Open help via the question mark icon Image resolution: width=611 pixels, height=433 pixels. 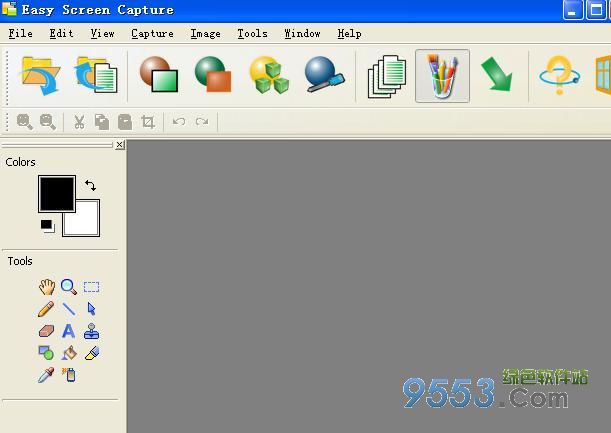click(559, 75)
